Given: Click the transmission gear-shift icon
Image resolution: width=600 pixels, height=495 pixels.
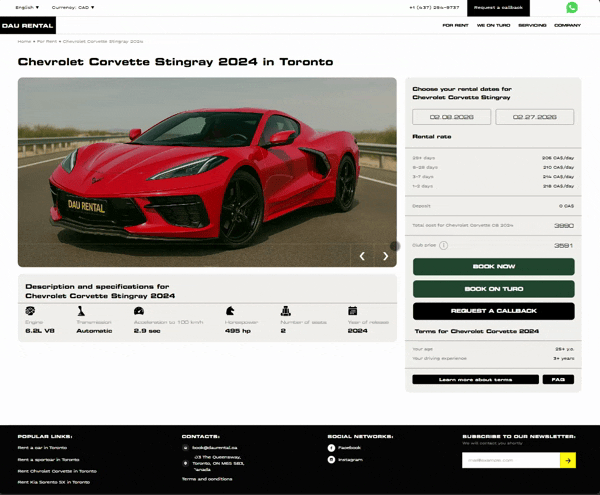Looking at the screenshot, I should [x=81, y=311].
